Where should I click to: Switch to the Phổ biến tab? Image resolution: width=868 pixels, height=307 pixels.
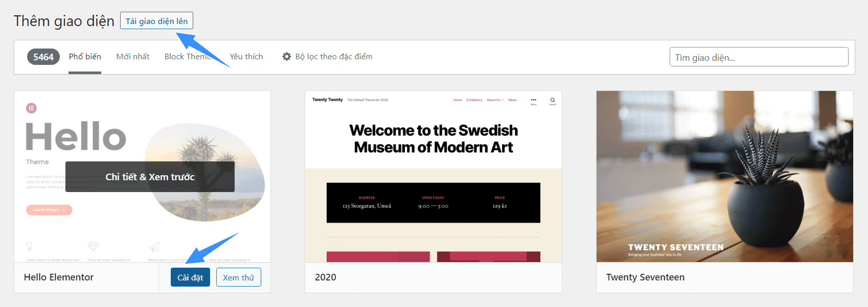85,57
